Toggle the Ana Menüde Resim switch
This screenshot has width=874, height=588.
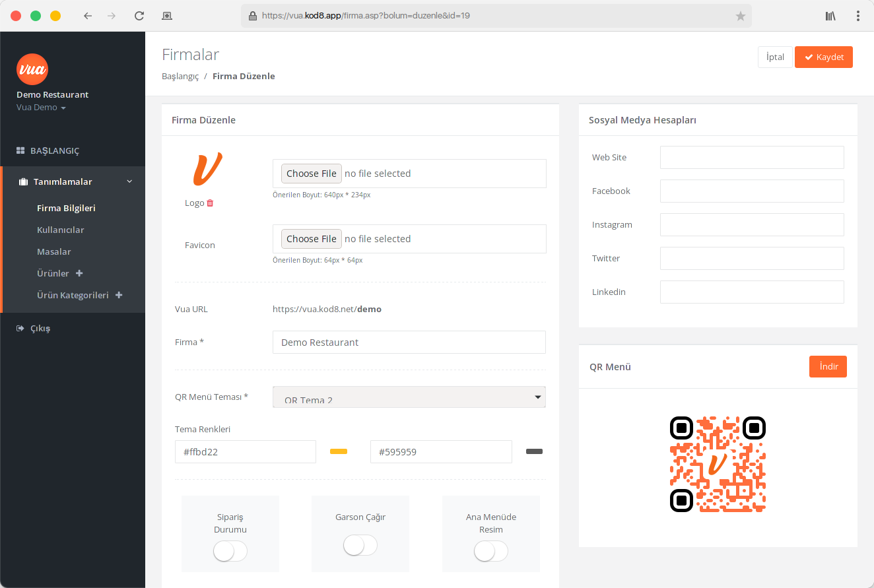(x=491, y=551)
